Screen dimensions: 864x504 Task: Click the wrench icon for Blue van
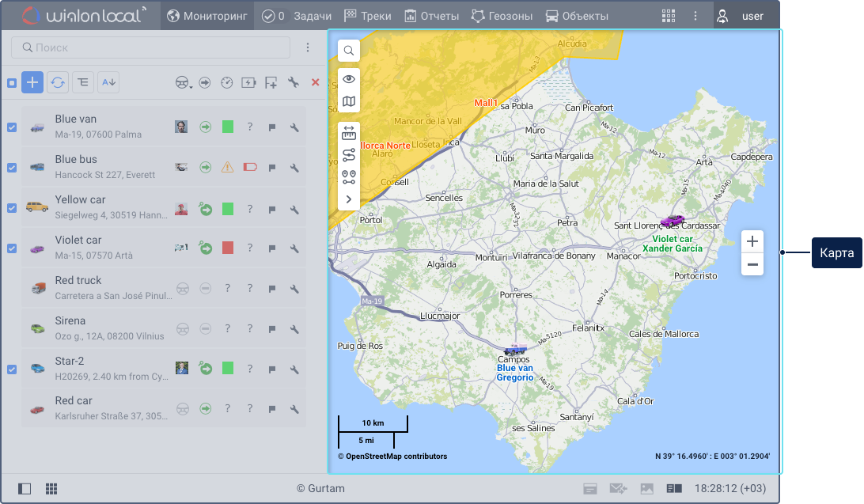[294, 127]
